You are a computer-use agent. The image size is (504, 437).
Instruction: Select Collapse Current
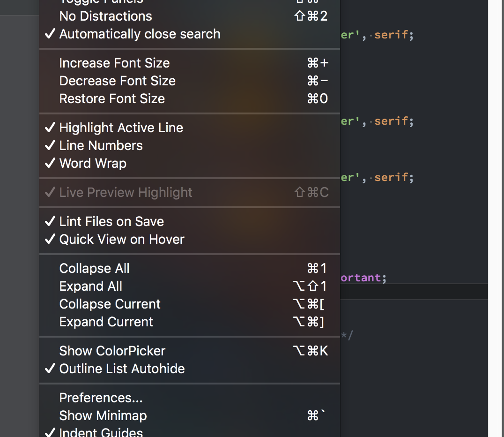(x=110, y=304)
